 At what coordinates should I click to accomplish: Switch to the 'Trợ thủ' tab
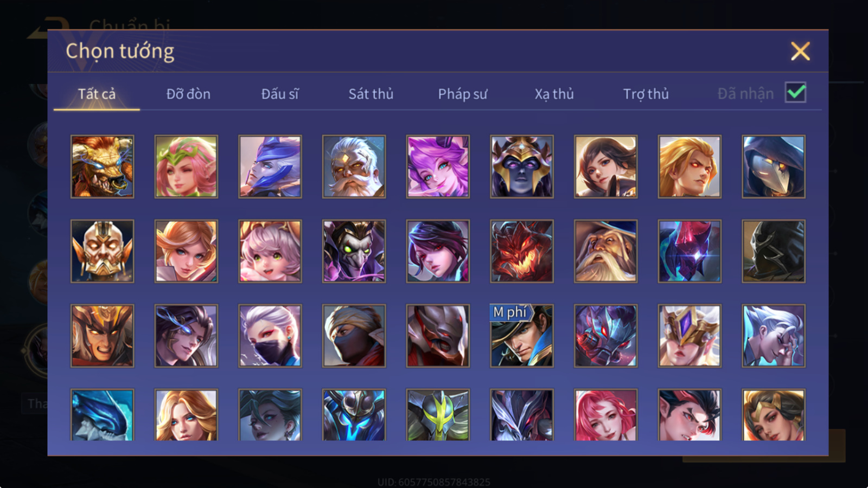[x=646, y=94]
